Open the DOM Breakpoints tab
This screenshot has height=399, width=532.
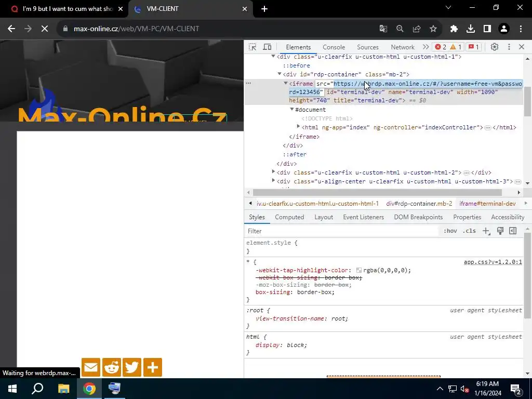pyautogui.click(x=418, y=217)
